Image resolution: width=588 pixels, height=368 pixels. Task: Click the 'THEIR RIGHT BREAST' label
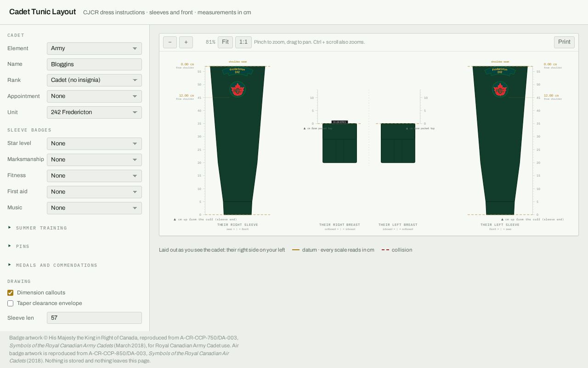click(x=339, y=225)
